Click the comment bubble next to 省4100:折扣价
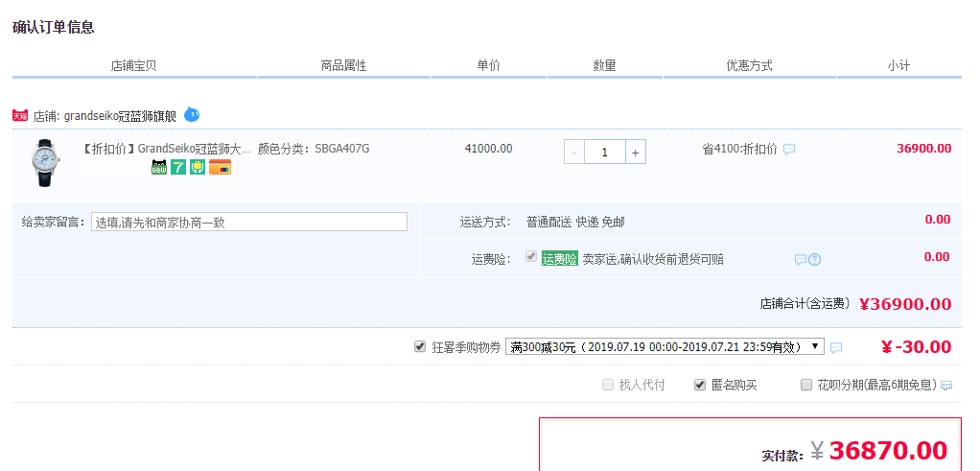 [x=789, y=150]
